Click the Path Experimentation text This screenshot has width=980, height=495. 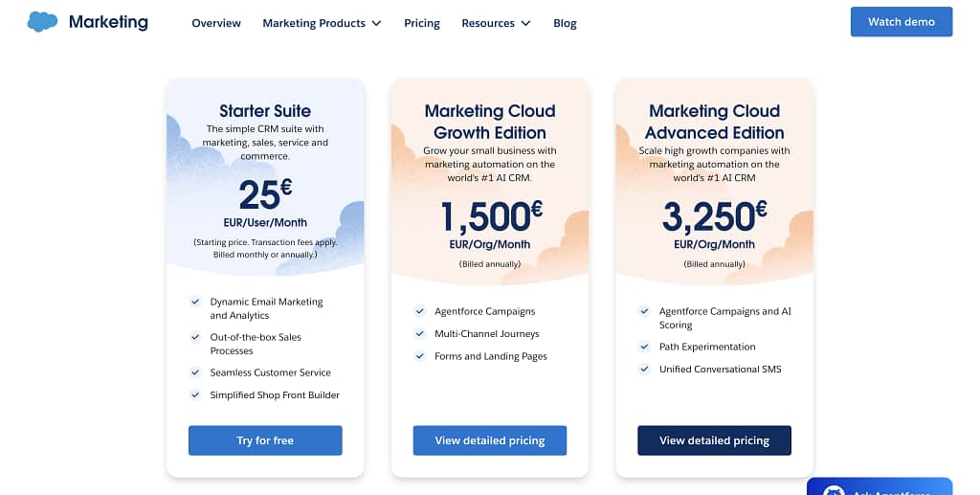click(707, 347)
